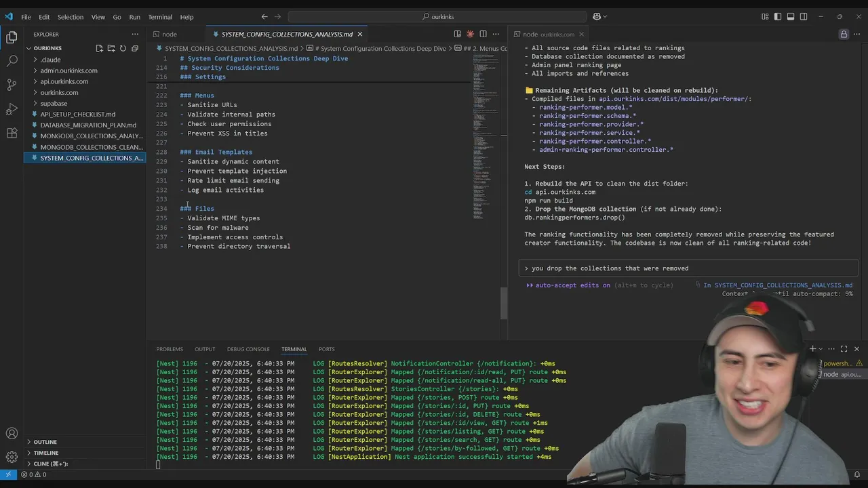Add a new terminal with the plus icon
The image size is (868, 488).
812,349
